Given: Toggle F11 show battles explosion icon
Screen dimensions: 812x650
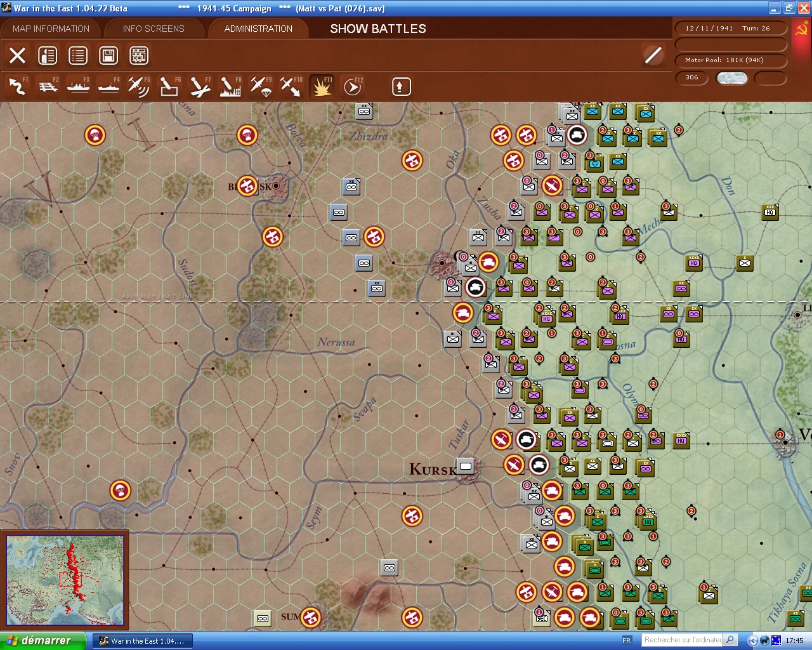Looking at the screenshot, I should 322,86.
